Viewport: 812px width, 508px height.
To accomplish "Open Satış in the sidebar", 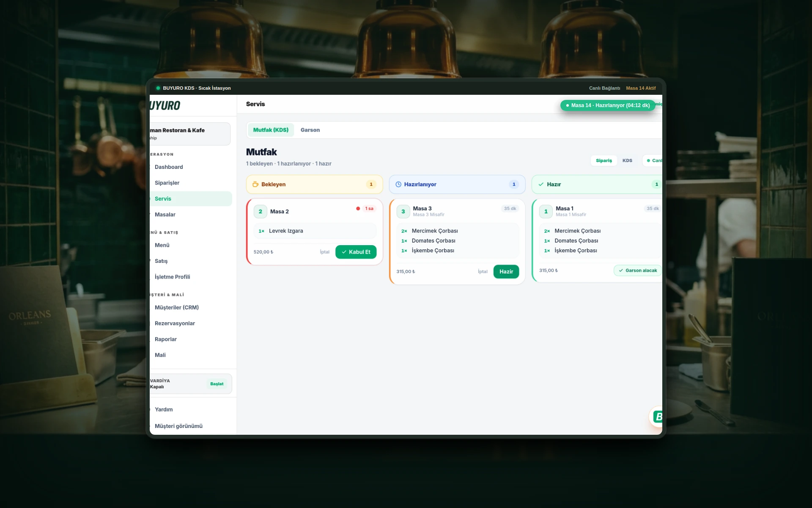I will 191,261.
